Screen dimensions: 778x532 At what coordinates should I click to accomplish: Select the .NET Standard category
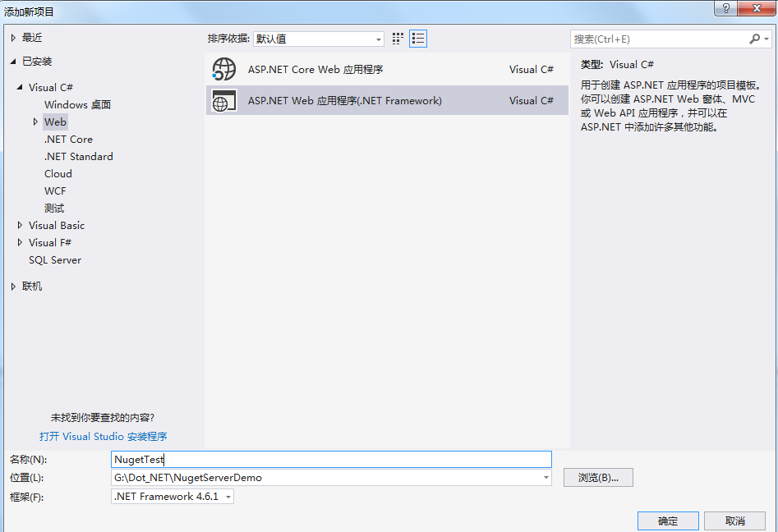pyautogui.click(x=79, y=157)
